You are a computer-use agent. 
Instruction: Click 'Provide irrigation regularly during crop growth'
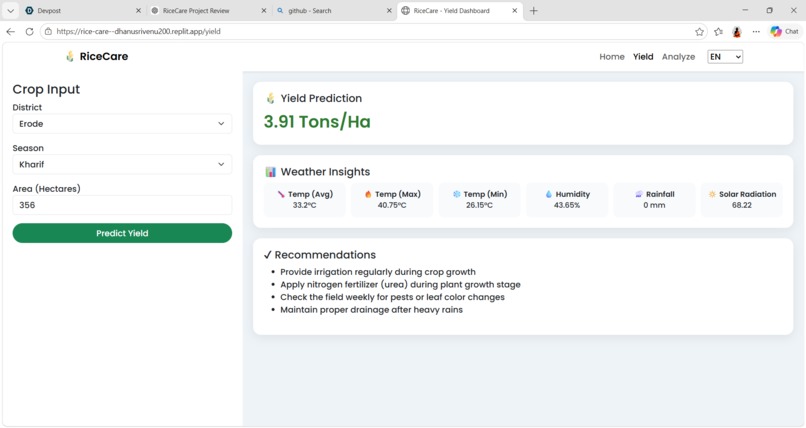378,272
